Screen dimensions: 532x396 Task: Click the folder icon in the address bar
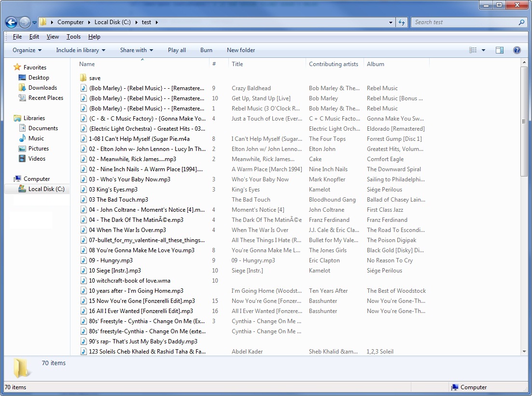[42, 22]
